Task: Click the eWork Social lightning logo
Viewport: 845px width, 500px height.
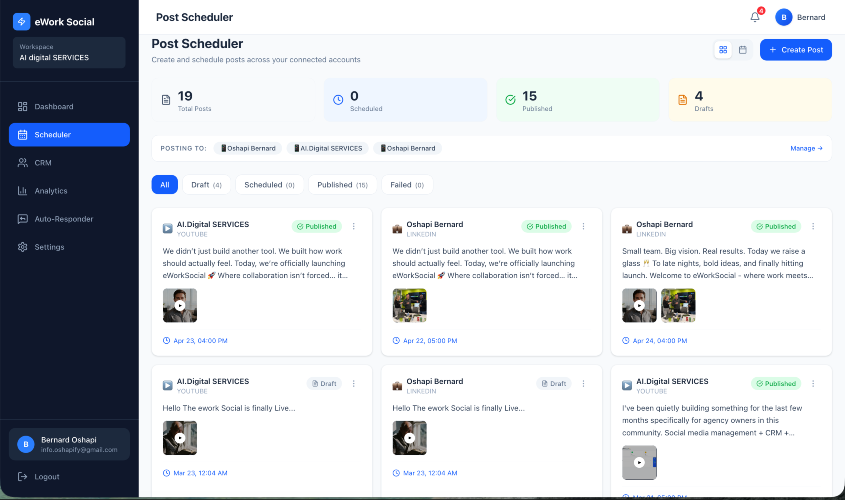Action: pyautogui.click(x=22, y=22)
